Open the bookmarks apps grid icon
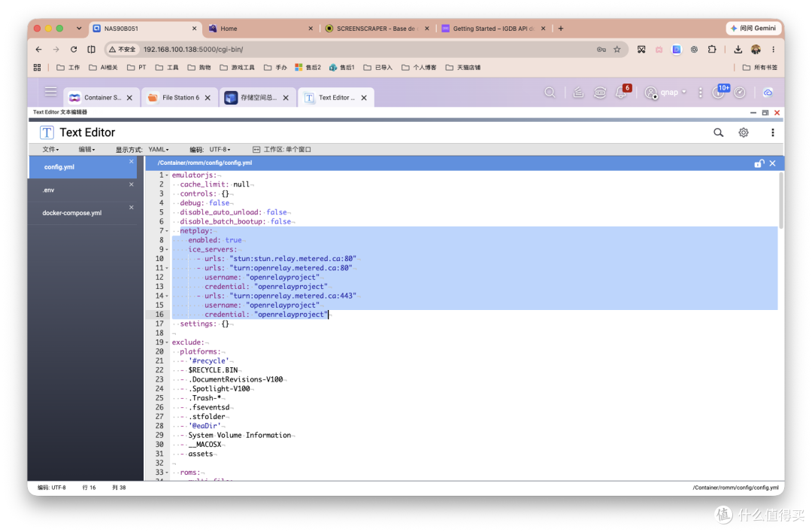Screen dimensions: 812x532 coord(38,68)
